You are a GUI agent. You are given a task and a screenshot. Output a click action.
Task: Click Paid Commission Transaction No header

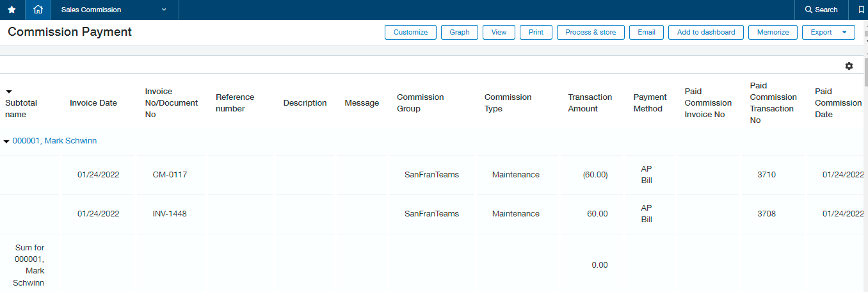coord(773,103)
